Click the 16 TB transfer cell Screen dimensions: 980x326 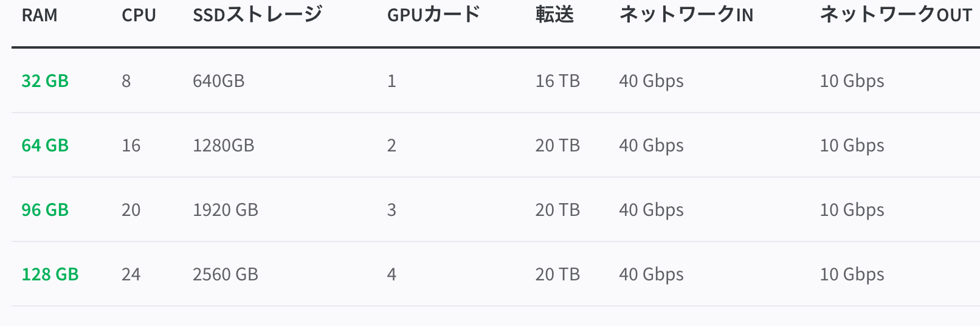pos(557,81)
